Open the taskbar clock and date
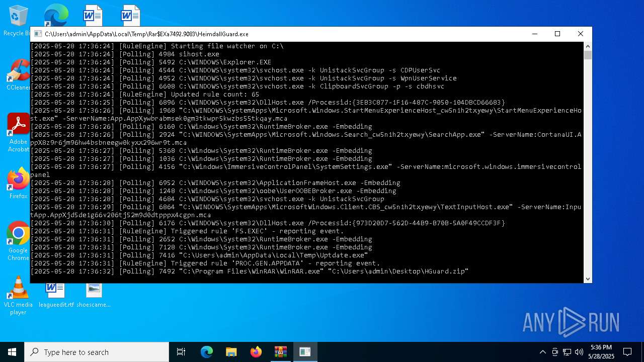Viewport: 644px width, 362px height. (x=601, y=352)
